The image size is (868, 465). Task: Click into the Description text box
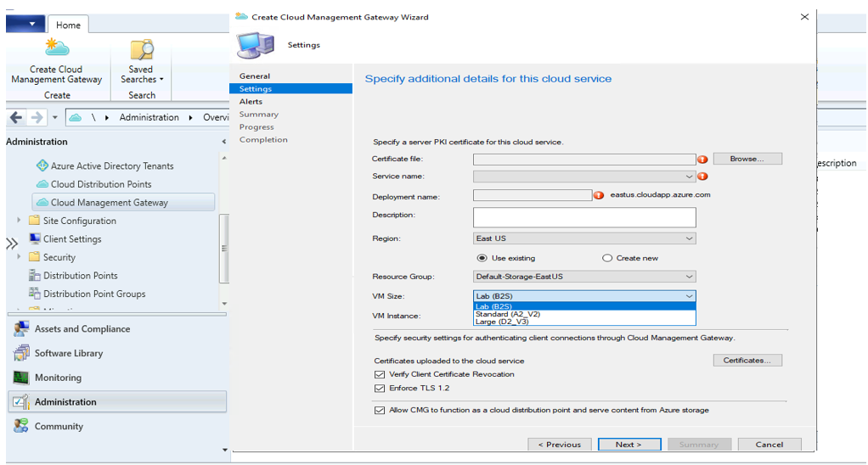(x=584, y=217)
